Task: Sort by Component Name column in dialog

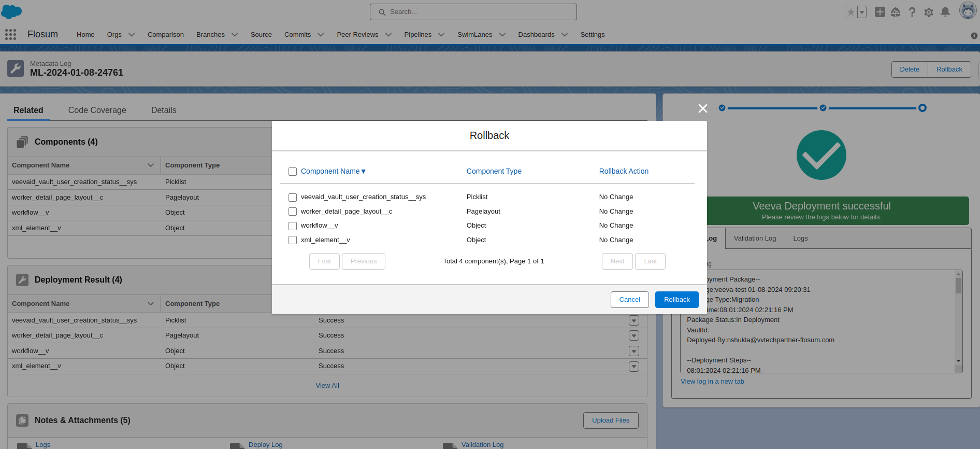Action: point(333,172)
